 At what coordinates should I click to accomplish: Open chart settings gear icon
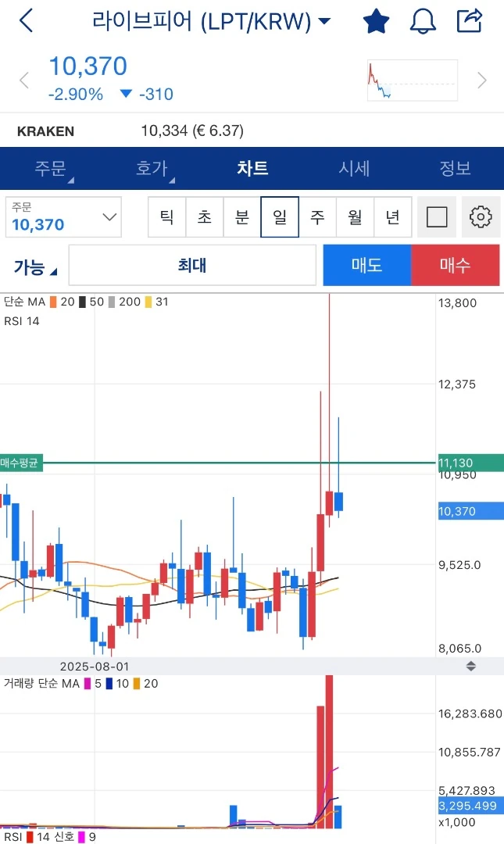coord(481,217)
